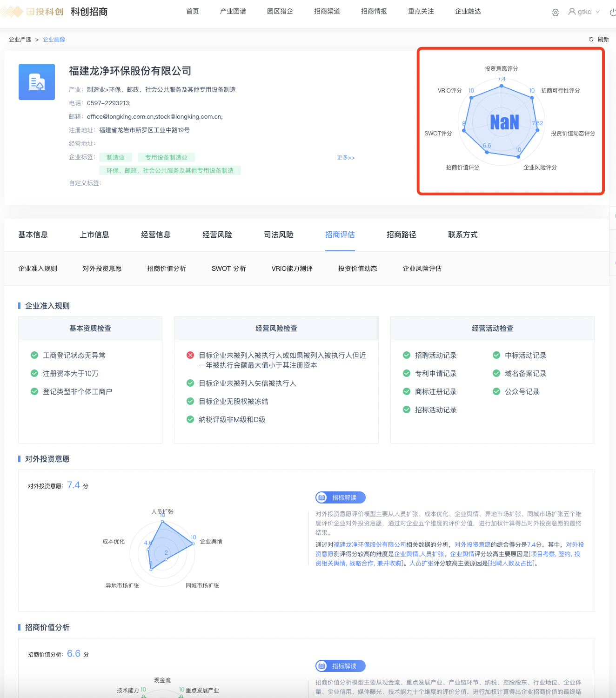Expand the gtkc account dropdown arrow
The height and width of the screenshot is (698, 616).
click(598, 12)
